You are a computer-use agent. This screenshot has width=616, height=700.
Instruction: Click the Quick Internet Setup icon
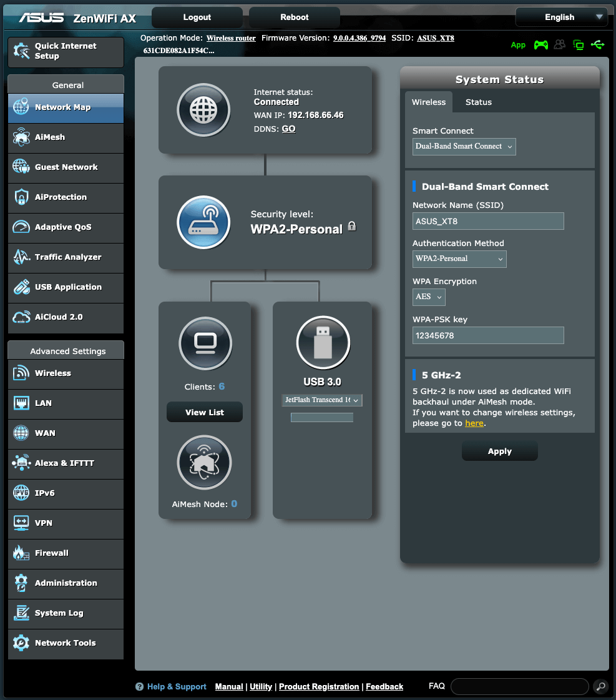tap(21, 51)
